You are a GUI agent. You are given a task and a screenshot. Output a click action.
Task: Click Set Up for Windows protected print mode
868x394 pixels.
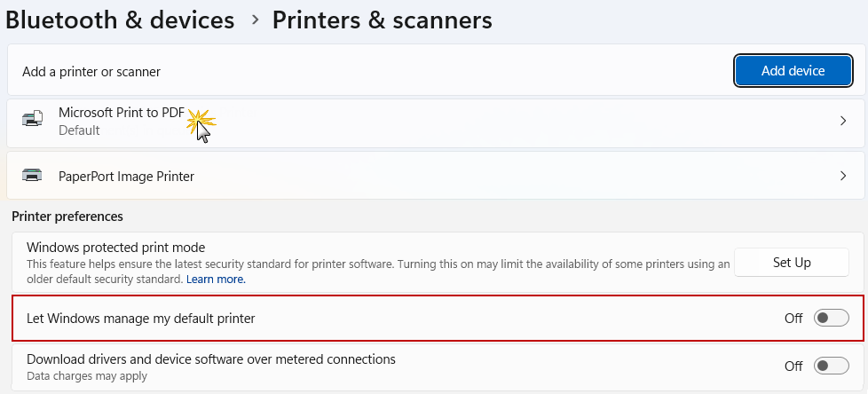(x=792, y=262)
